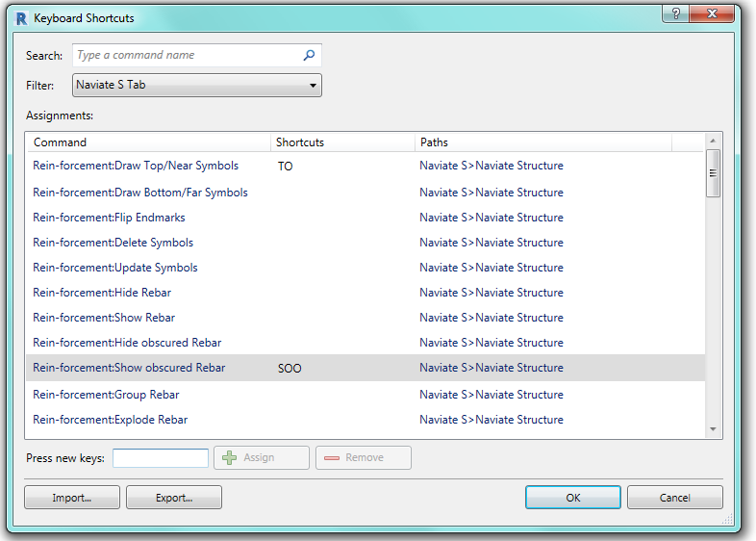Click the help question mark button

click(676, 13)
